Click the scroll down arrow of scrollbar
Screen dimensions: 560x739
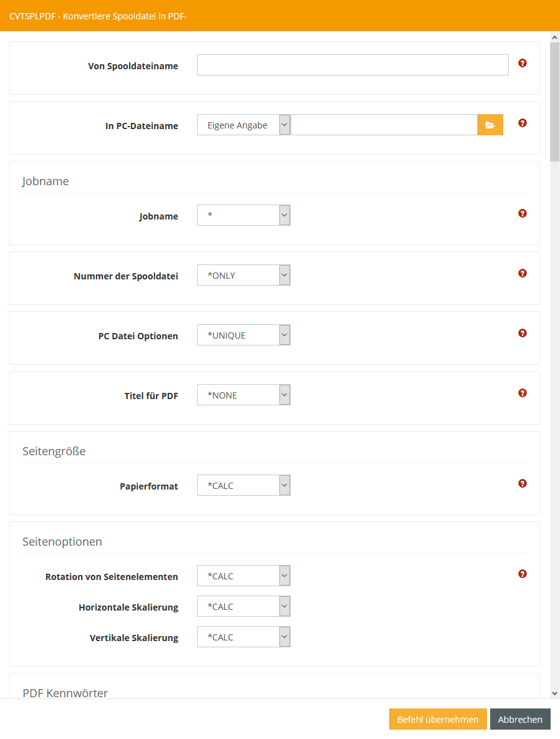point(554,693)
